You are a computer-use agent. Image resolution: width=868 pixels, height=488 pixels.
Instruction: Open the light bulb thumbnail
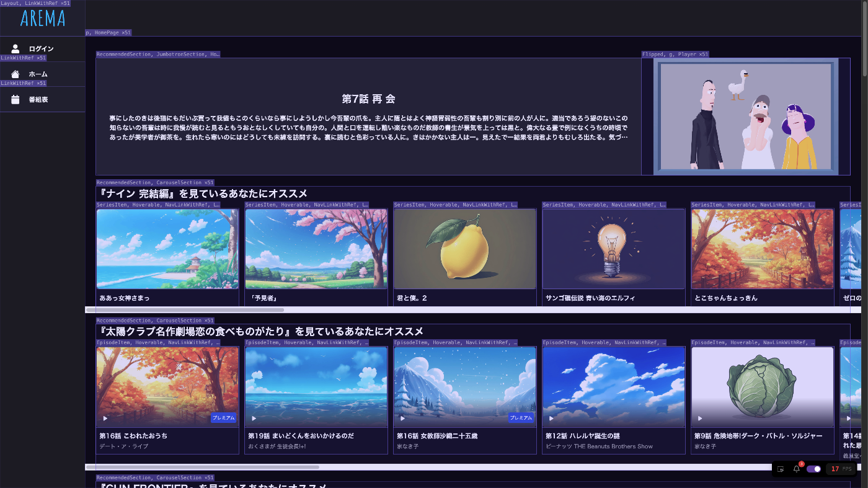614,249
